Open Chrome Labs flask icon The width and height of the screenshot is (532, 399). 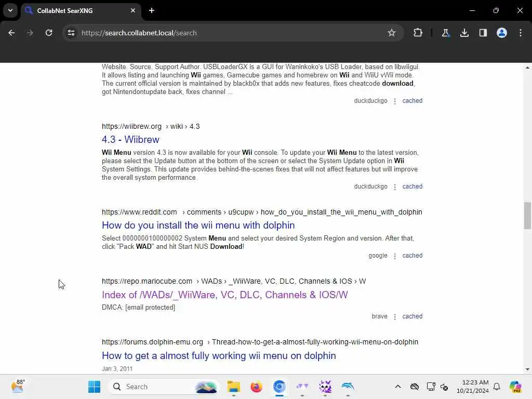pyautogui.click(x=445, y=33)
